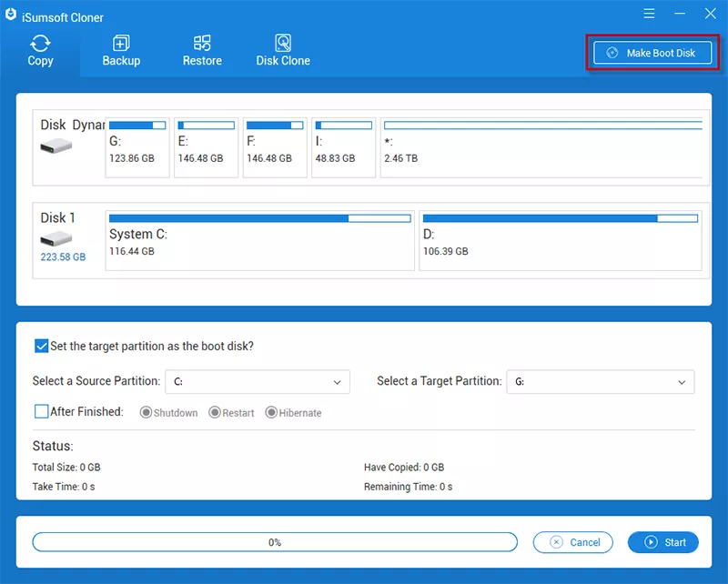This screenshot has height=584, width=728.
Task: Click the Total Size: 0 GB text
Action: [66, 467]
